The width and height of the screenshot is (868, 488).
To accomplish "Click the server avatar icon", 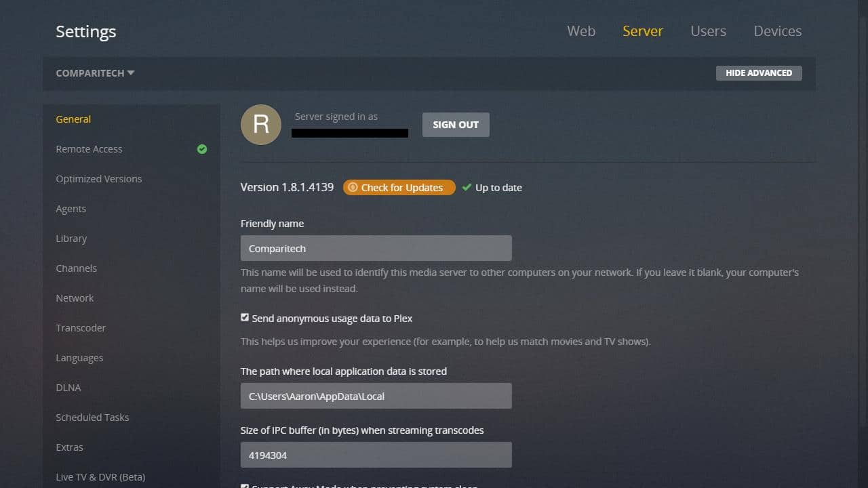I will [261, 125].
